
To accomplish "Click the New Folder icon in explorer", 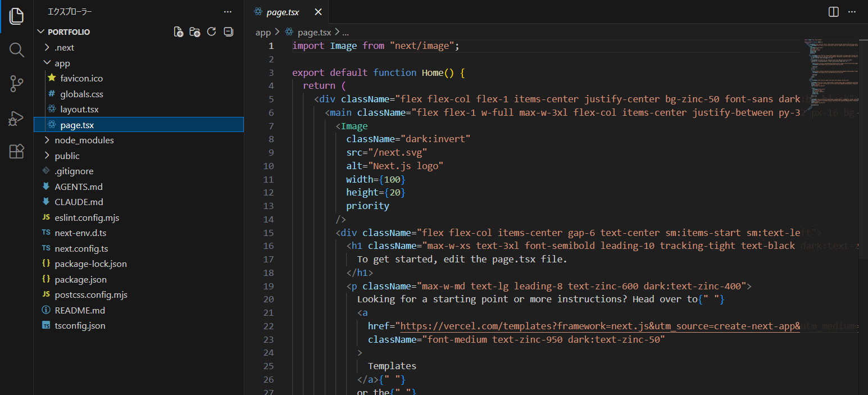I will pyautogui.click(x=195, y=31).
